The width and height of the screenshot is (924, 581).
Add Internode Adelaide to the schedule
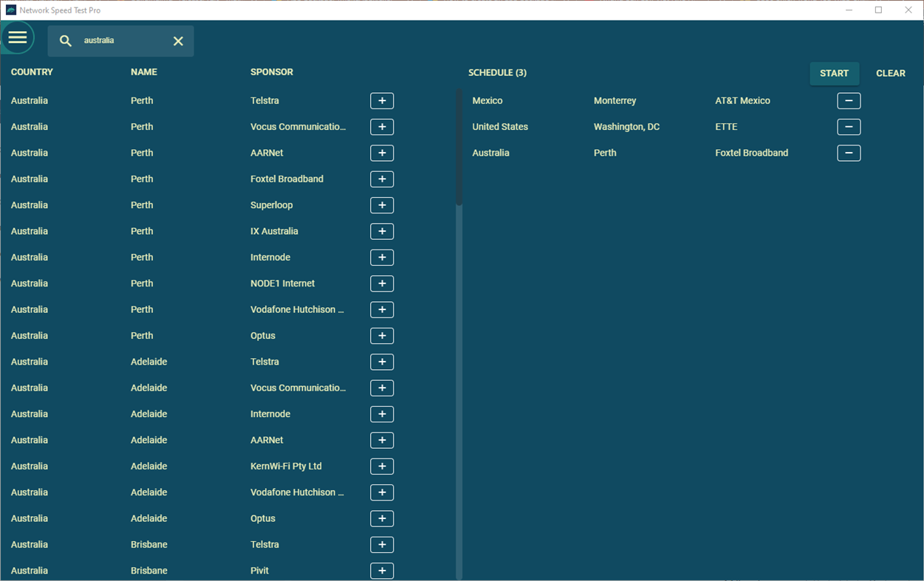click(x=382, y=413)
